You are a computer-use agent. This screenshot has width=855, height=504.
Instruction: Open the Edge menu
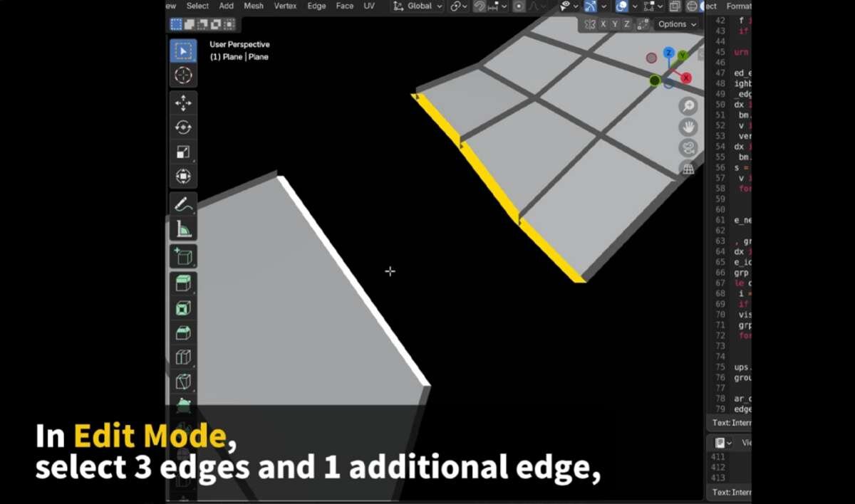pos(316,6)
